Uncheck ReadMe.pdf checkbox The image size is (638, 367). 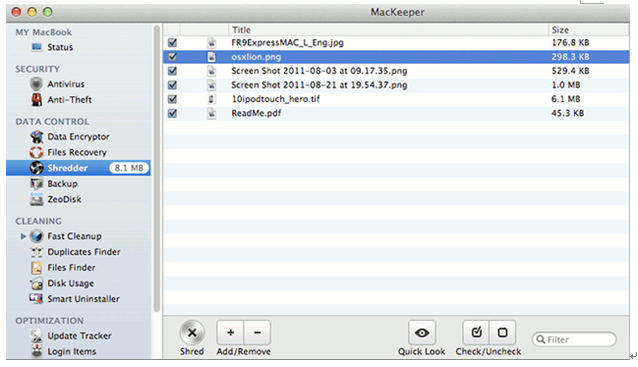click(173, 113)
